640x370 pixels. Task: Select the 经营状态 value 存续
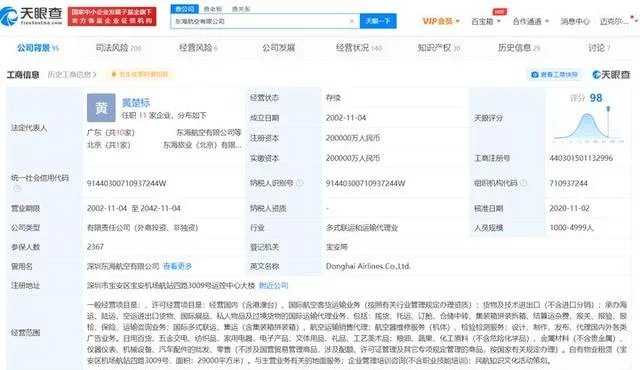pos(333,98)
